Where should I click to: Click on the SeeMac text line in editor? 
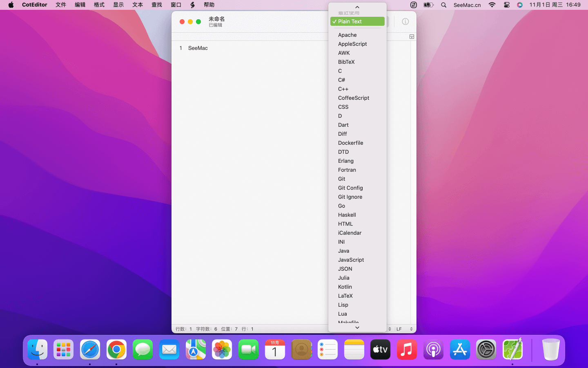point(198,48)
